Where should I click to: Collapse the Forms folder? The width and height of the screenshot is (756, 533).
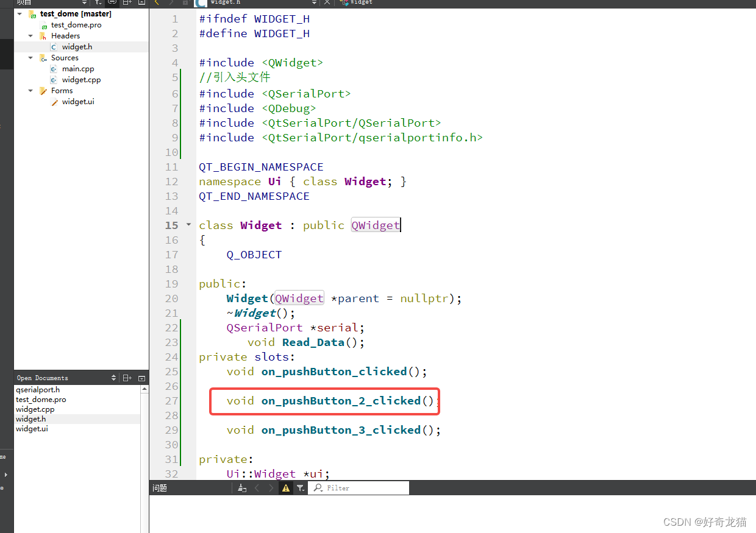tap(30, 90)
